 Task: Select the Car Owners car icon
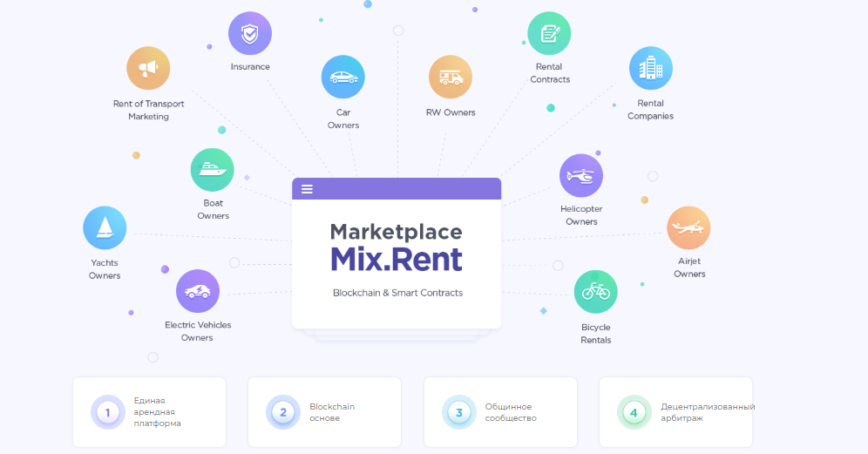point(343,77)
